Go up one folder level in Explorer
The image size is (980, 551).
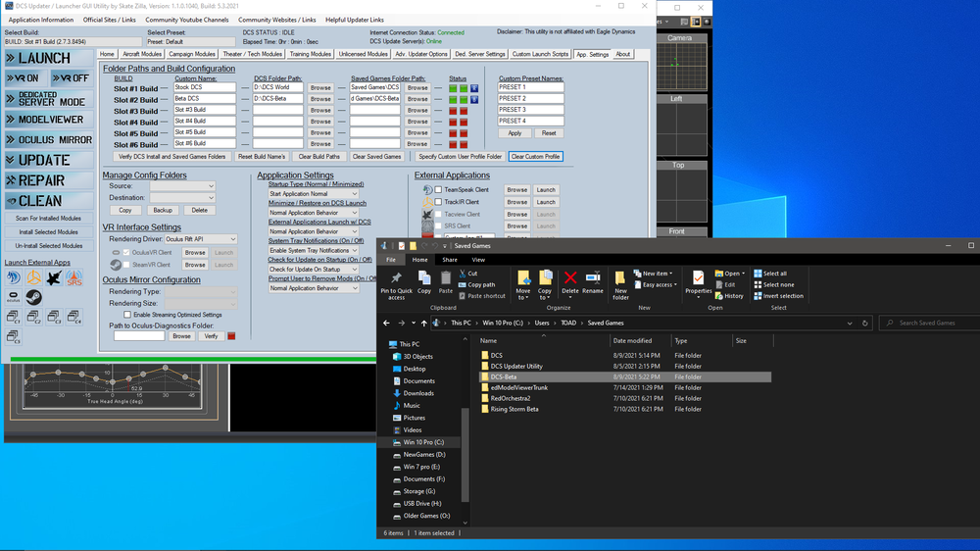(x=423, y=323)
